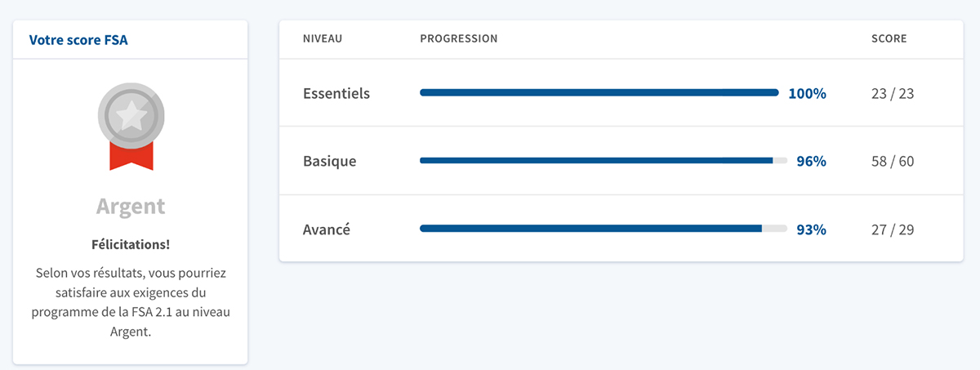Click the 100% progression value
Image resolution: width=980 pixels, height=370 pixels.
[x=807, y=93]
